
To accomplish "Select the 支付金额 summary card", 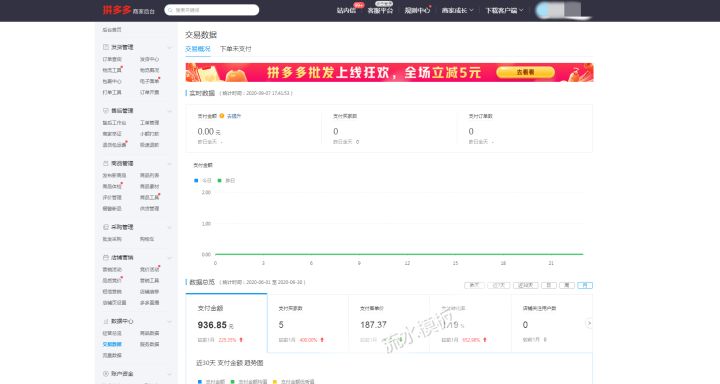I will pos(226,323).
